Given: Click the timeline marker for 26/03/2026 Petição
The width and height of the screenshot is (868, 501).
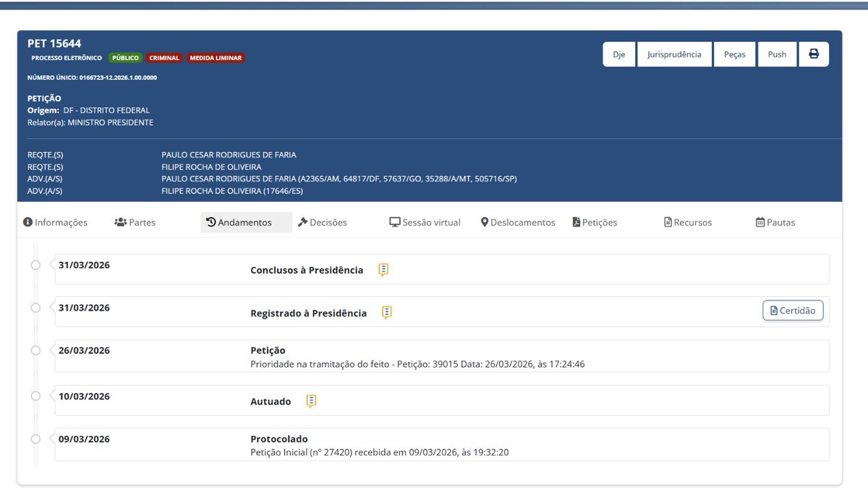Looking at the screenshot, I should click(x=35, y=350).
